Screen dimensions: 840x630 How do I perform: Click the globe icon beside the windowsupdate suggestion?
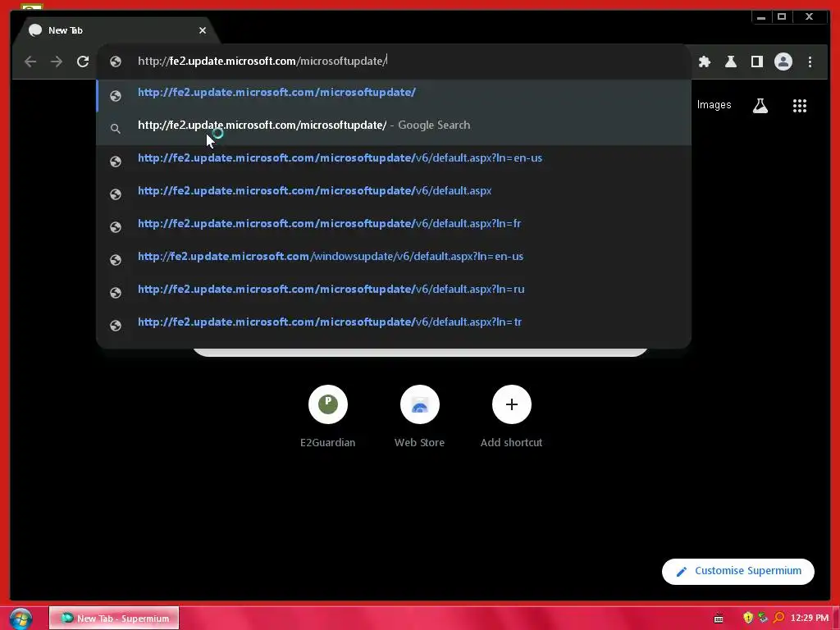point(115,259)
